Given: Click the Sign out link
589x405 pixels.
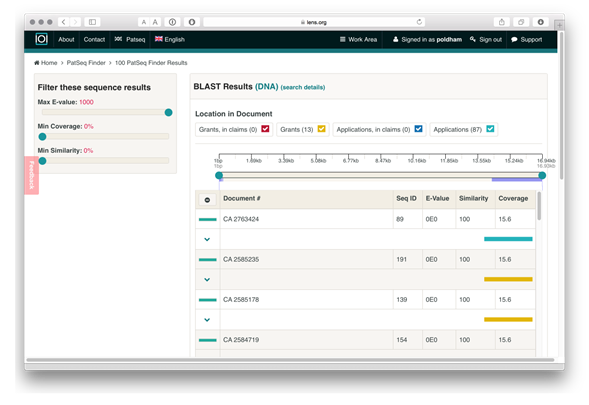Looking at the screenshot, I should point(486,39).
